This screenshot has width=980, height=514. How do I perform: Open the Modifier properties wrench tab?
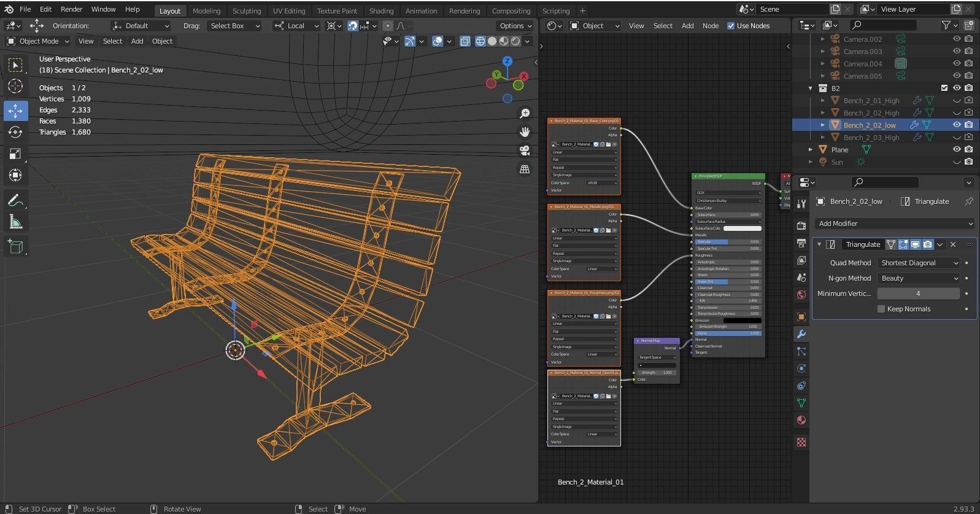click(x=801, y=334)
